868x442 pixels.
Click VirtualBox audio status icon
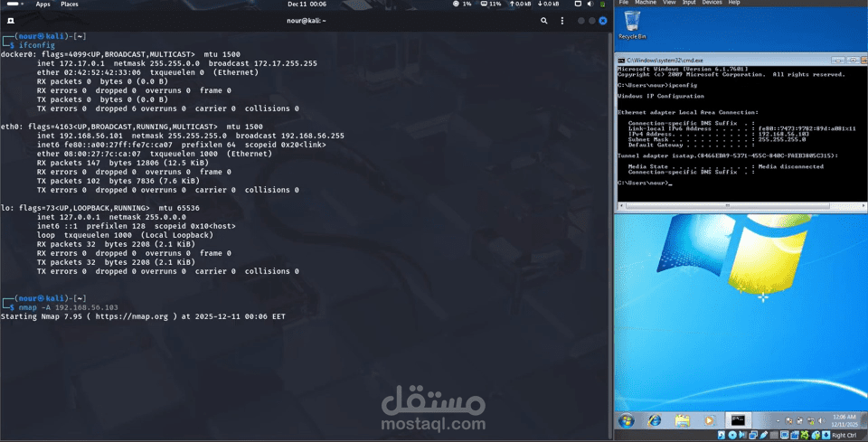coord(742,435)
